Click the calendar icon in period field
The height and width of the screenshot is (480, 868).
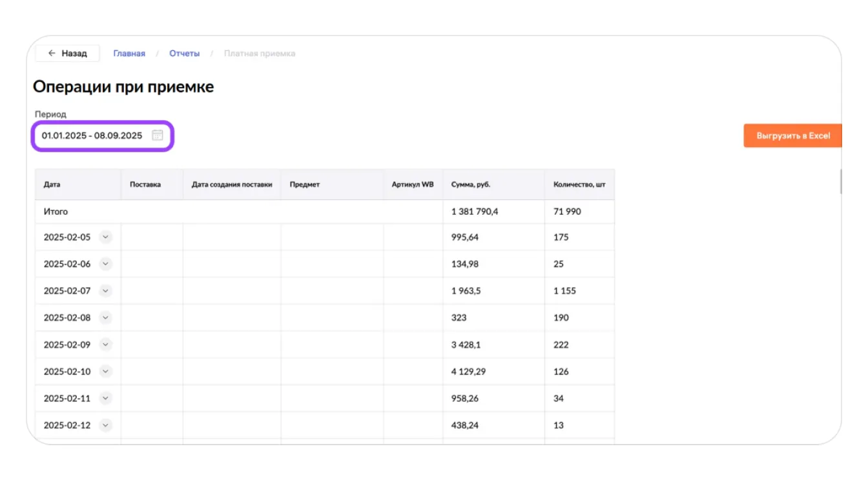[157, 135]
